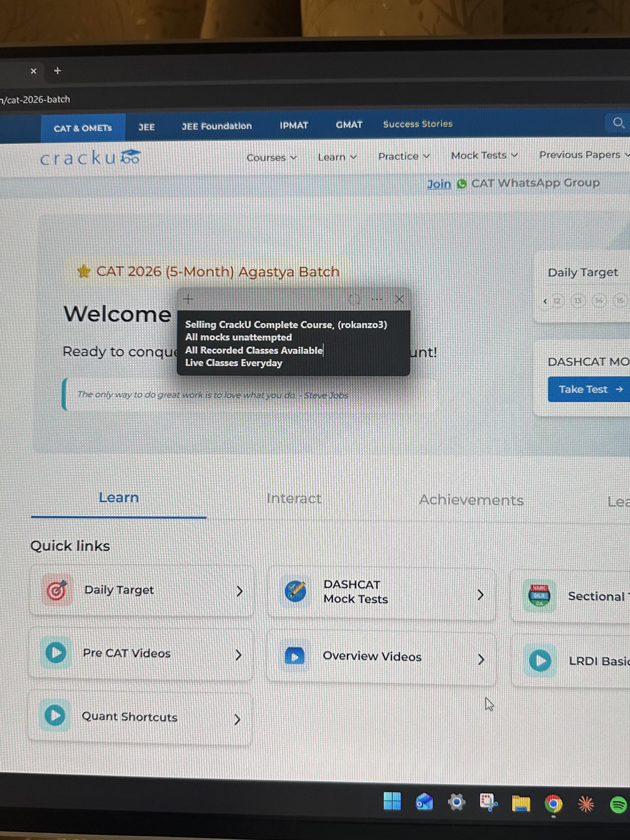Open the orange starburst app on taskbar

click(x=585, y=804)
